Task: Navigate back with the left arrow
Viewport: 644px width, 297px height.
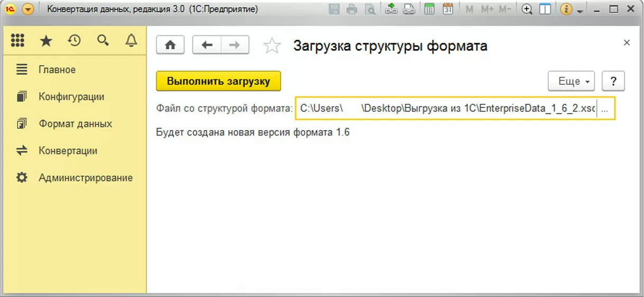Action: (207, 45)
